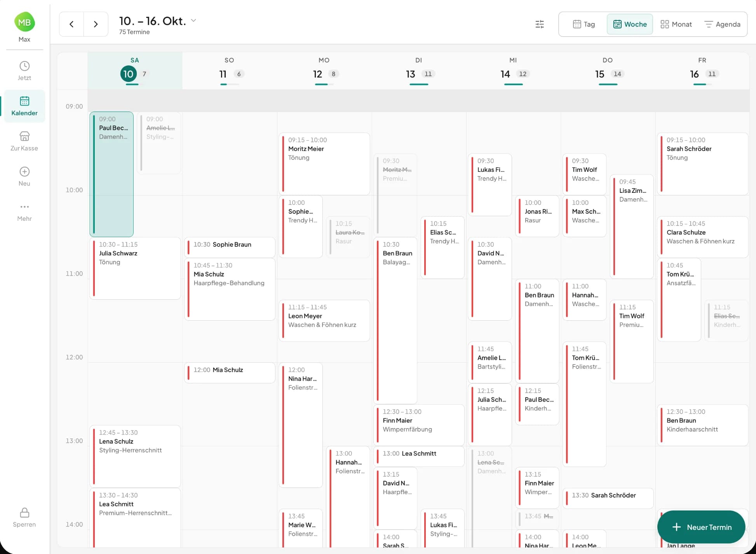Image resolution: width=756 pixels, height=554 pixels.
Task: Switch to Tag view
Action: click(x=584, y=24)
